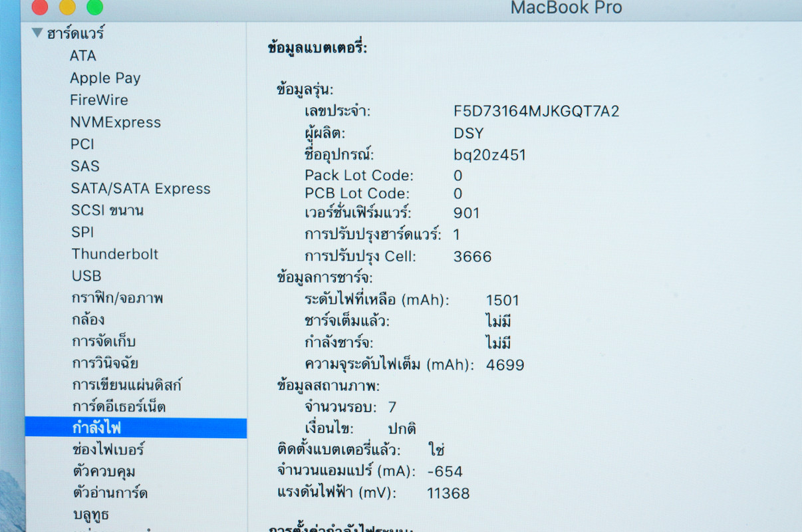The height and width of the screenshot is (532, 802).
Task: Click the manufacturer value DSY
Action: 469,133
